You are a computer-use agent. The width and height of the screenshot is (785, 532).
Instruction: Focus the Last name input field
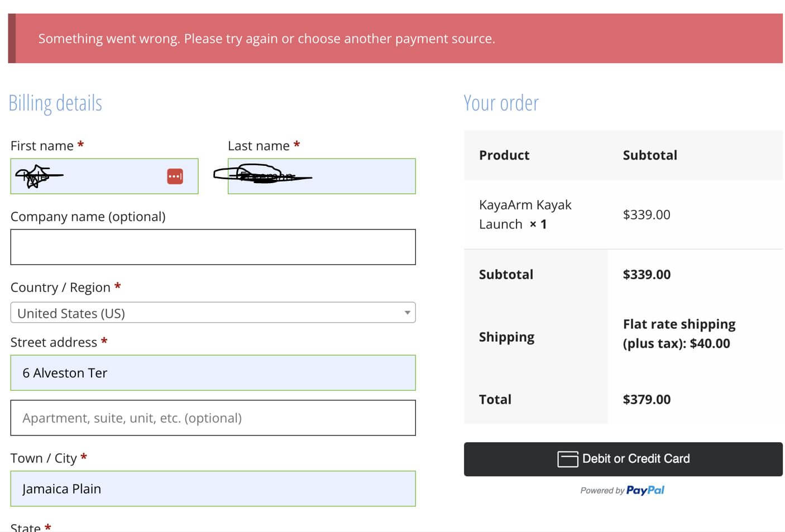click(357, 176)
